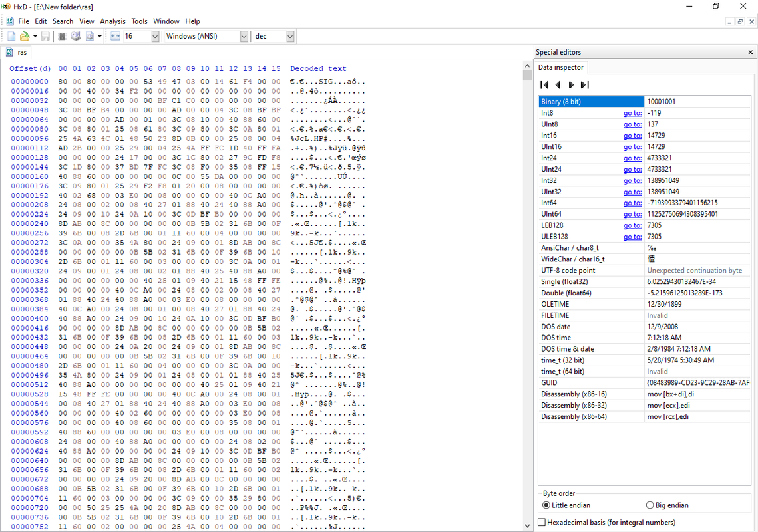Open the File menu
Viewport: 758px width, 532px height.
(24, 21)
